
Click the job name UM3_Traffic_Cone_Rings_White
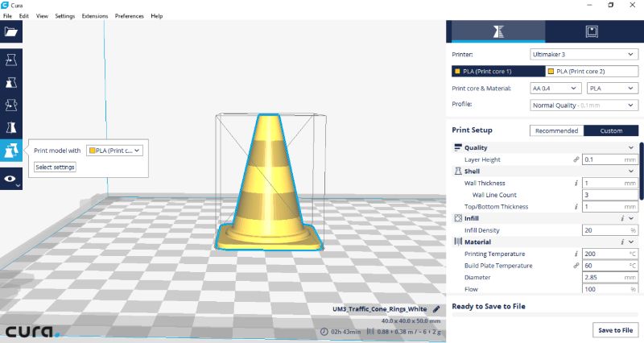380,309
